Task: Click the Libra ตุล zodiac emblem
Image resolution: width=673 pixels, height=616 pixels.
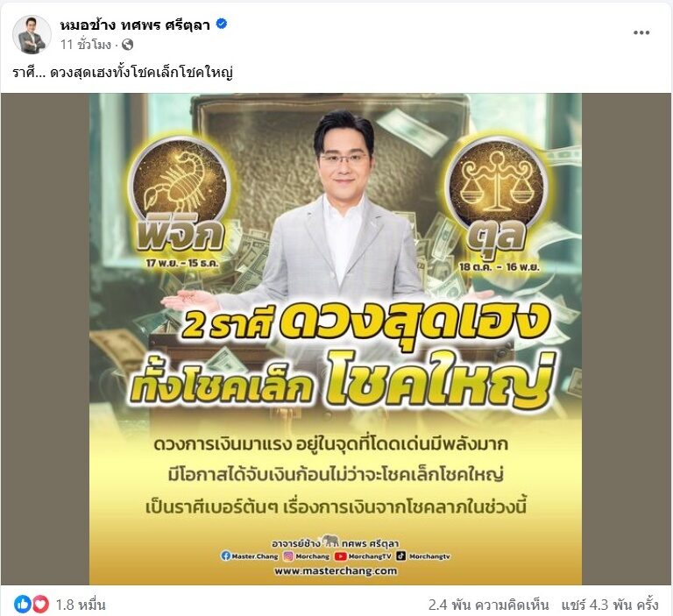Action: pos(497,186)
